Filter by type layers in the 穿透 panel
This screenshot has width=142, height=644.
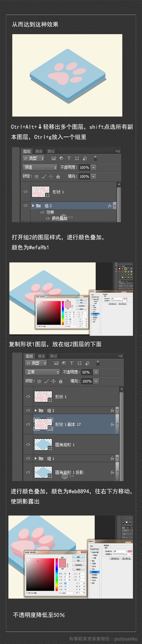69,158
